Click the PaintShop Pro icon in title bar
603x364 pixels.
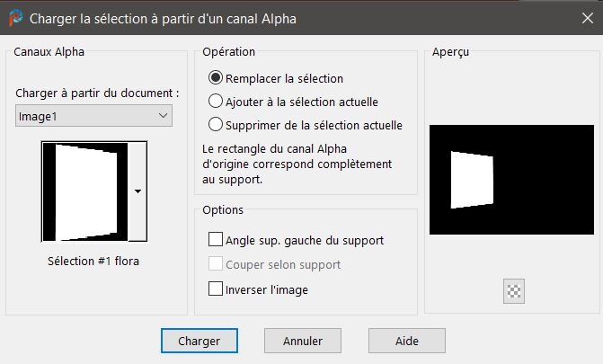click(x=13, y=17)
